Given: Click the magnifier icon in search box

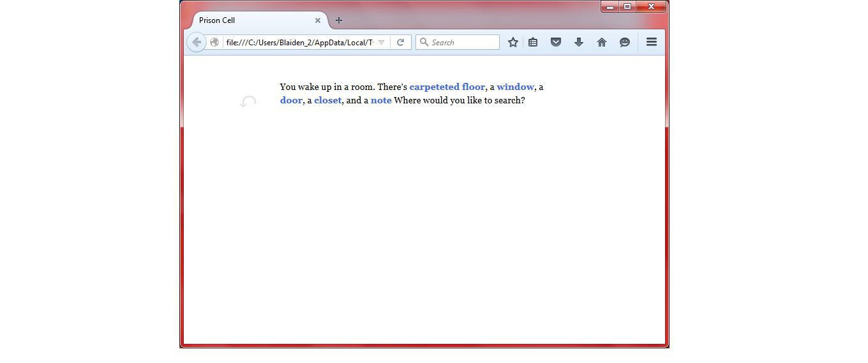Looking at the screenshot, I should pos(424,42).
